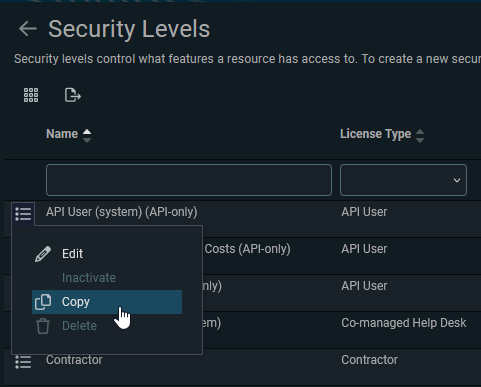481x387 pixels.
Task: Go back using the left arrow icon
Action: click(x=28, y=29)
